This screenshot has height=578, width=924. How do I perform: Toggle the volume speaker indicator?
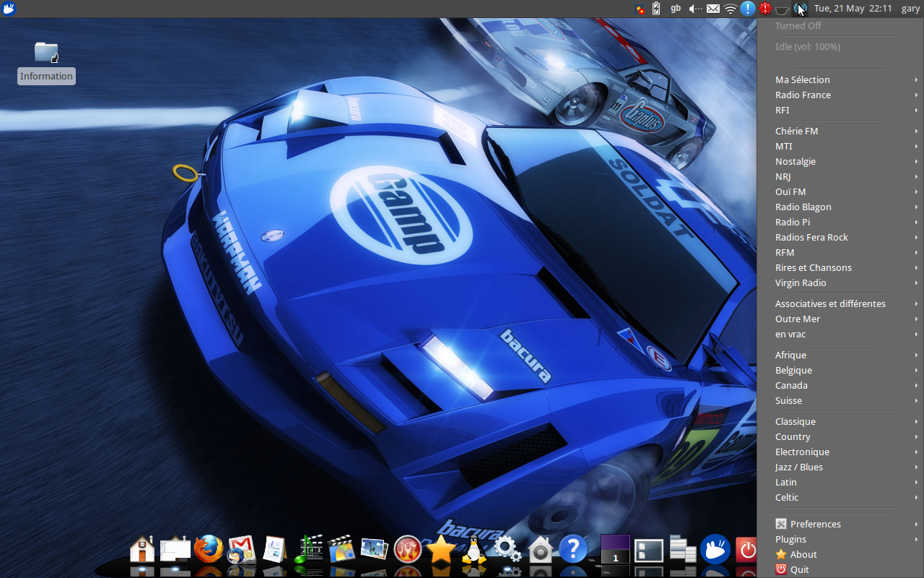click(x=695, y=9)
